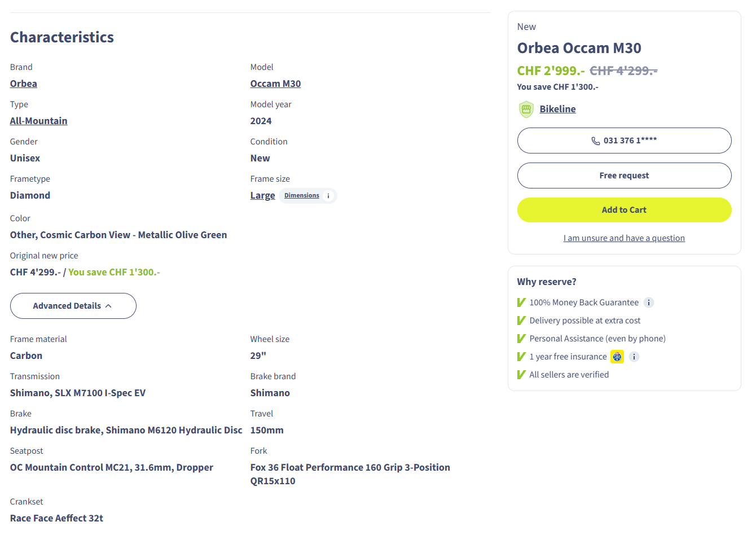The width and height of the screenshot is (756, 535).
Task: Click the Bikeline shop badge icon
Action: [x=526, y=109]
